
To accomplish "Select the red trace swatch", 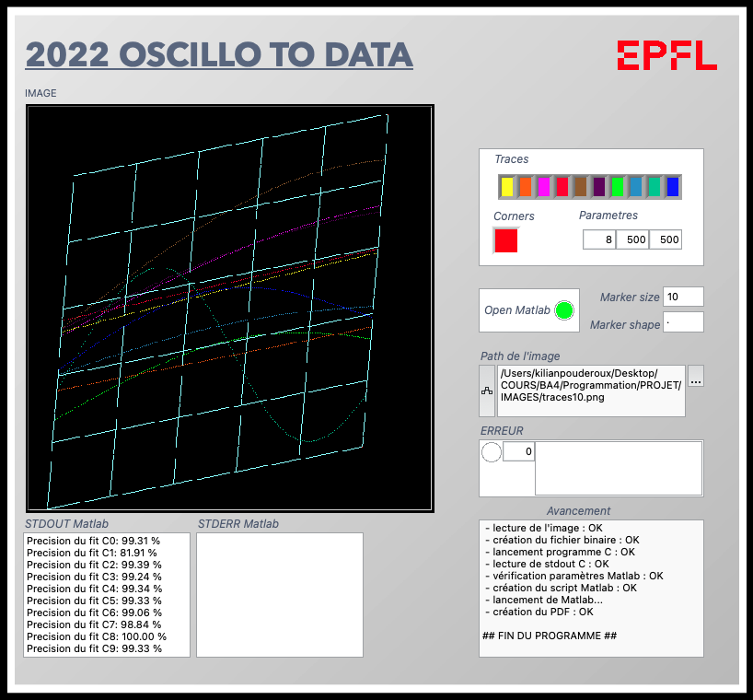I will click(x=562, y=187).
